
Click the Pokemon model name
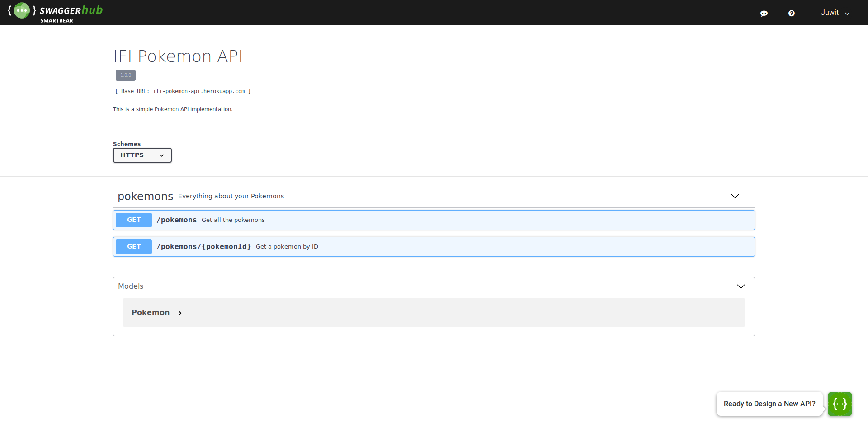click(151, 313)
